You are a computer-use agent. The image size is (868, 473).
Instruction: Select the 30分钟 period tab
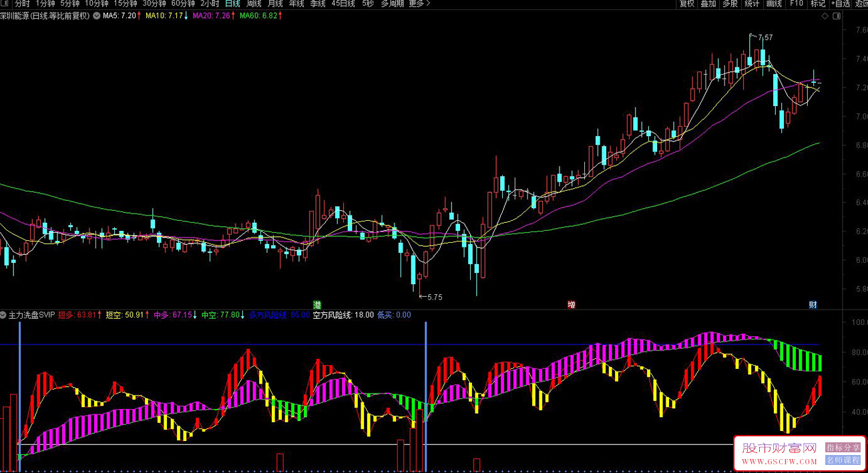(x=154, y=4)
